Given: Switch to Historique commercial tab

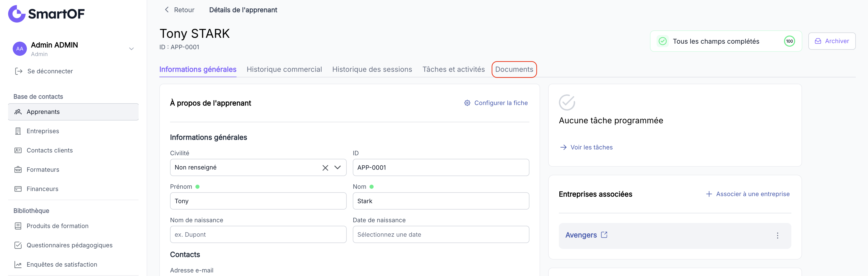Looking at the screenshot, I should tap(284, 70).
